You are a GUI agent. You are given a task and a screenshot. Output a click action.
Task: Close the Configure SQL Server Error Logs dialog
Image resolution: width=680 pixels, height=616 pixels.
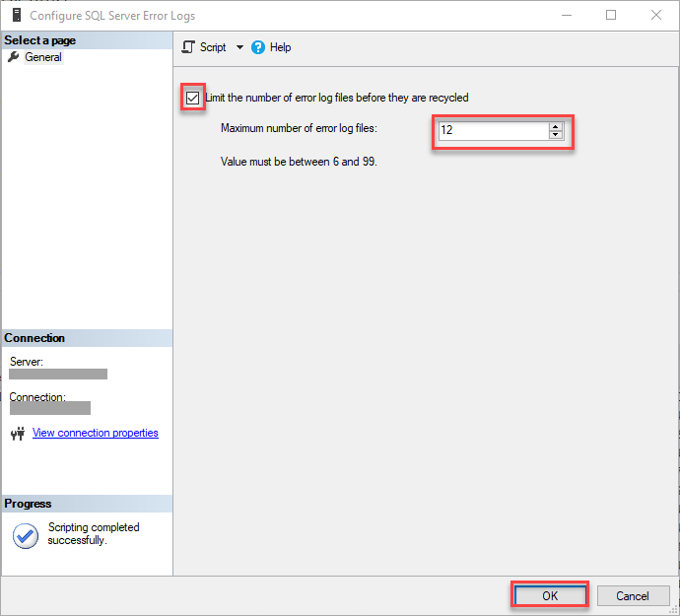656,15
